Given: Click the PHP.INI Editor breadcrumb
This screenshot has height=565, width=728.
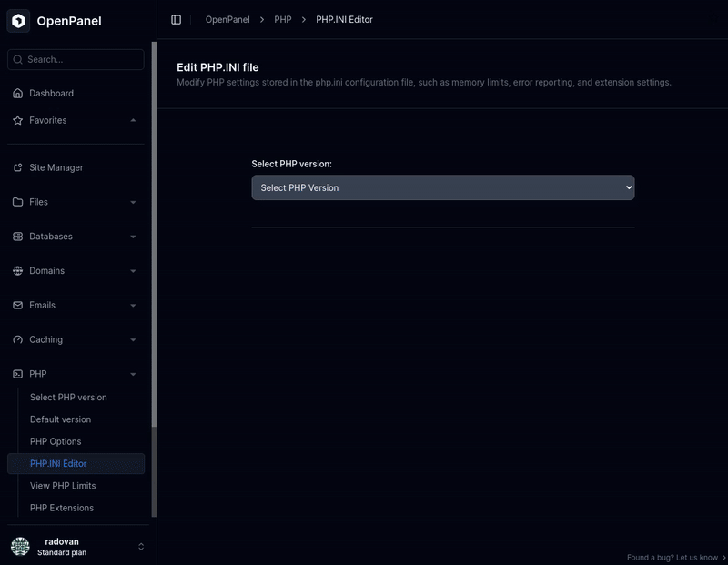Looking at the screenshot, I should click(345, 19).
